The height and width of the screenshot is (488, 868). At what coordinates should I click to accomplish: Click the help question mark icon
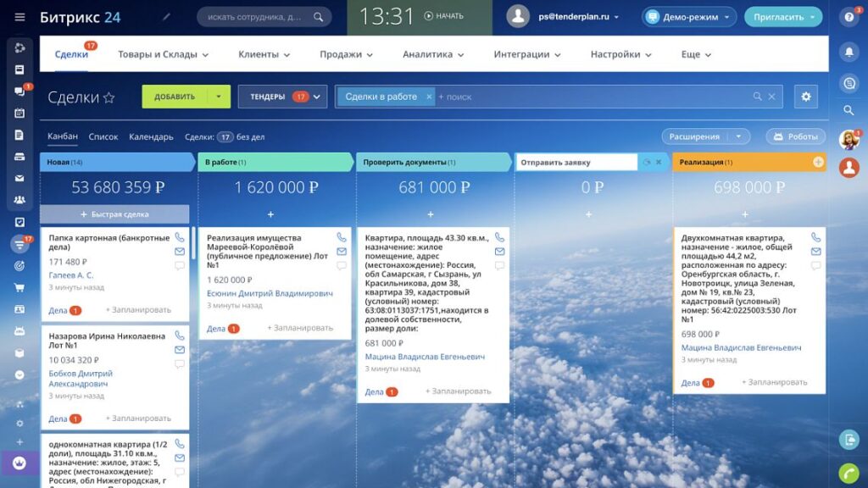point(849,18)
